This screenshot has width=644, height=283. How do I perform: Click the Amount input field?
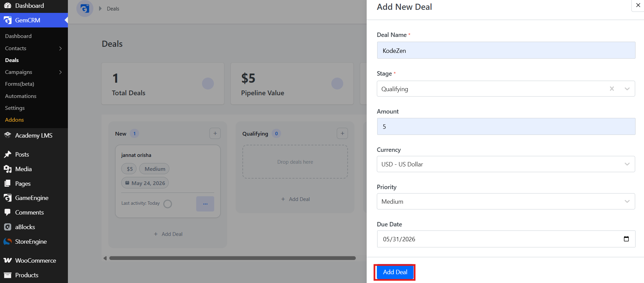(506, 126)
